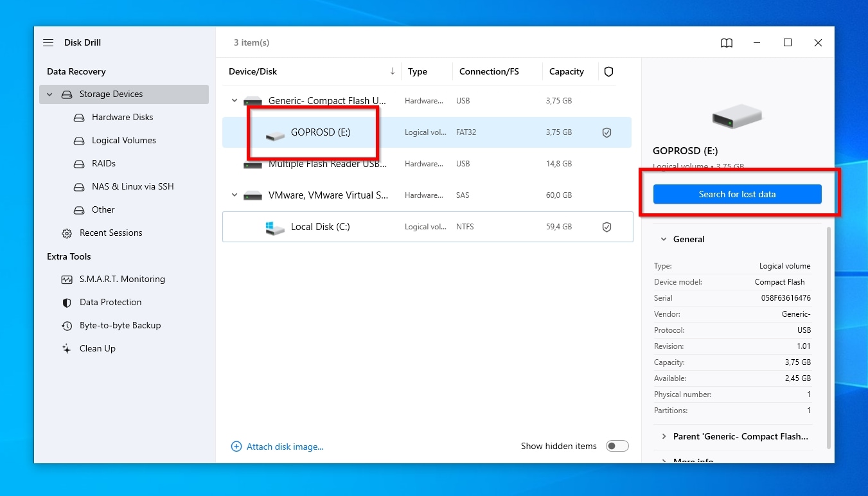868x496 pixels.
Task: Click the plus icon next to Attach disk image
Action: [236, 447]
